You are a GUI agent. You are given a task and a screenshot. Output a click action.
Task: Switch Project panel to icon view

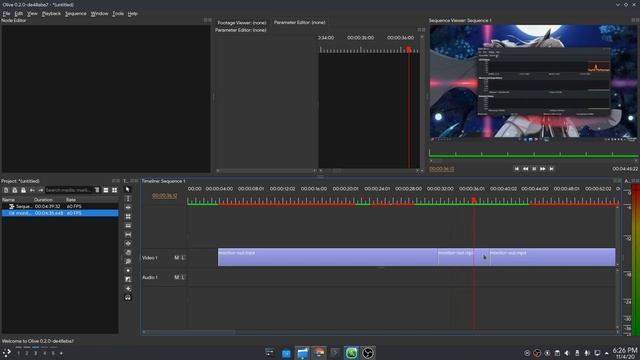point(114,190)
